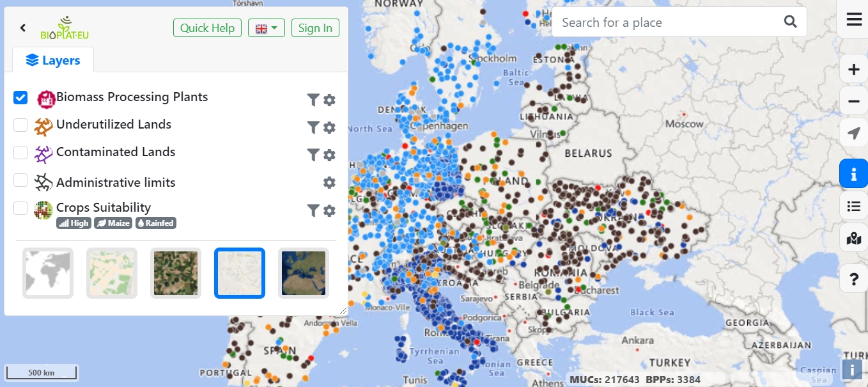This screenshot has width=868, height=387.
Task: Click the map markers layers icon
Action: pos(853,237)
